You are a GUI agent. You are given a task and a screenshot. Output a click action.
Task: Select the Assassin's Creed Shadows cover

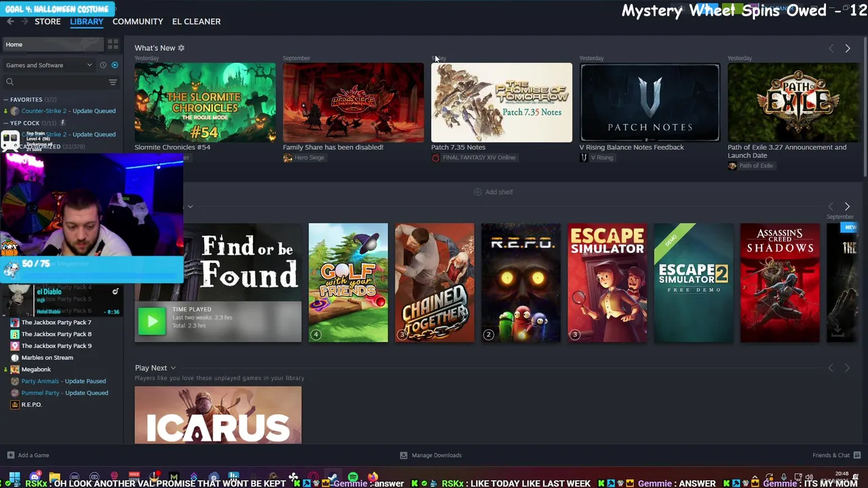pyautogui.click(x=780, y=283)
